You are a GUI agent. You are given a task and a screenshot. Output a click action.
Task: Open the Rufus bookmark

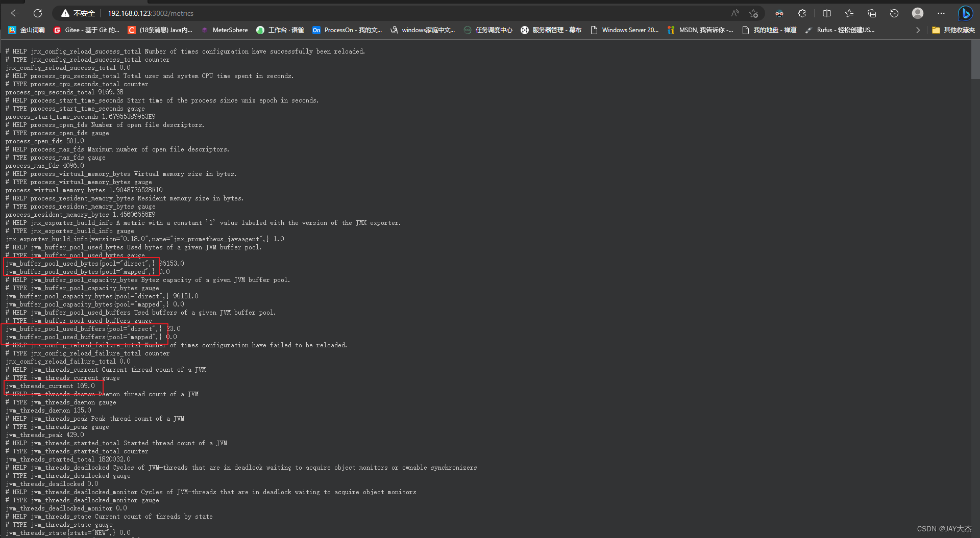coord(840,30)
